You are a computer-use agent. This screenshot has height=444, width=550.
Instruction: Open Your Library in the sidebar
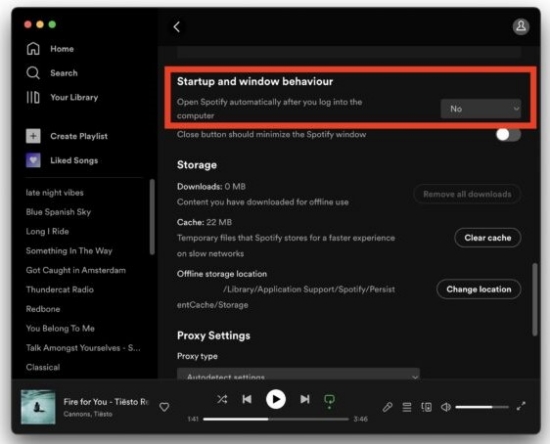click(74, 97)
